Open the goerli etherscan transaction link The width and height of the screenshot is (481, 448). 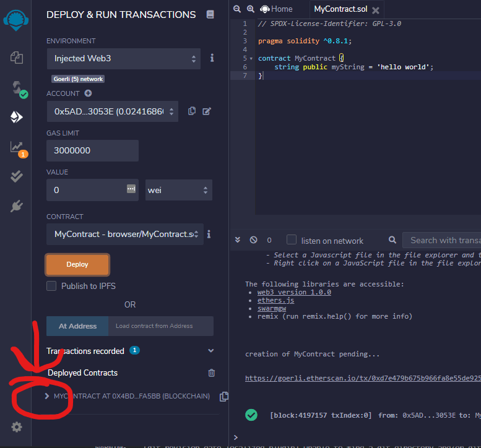click(363, 378)
